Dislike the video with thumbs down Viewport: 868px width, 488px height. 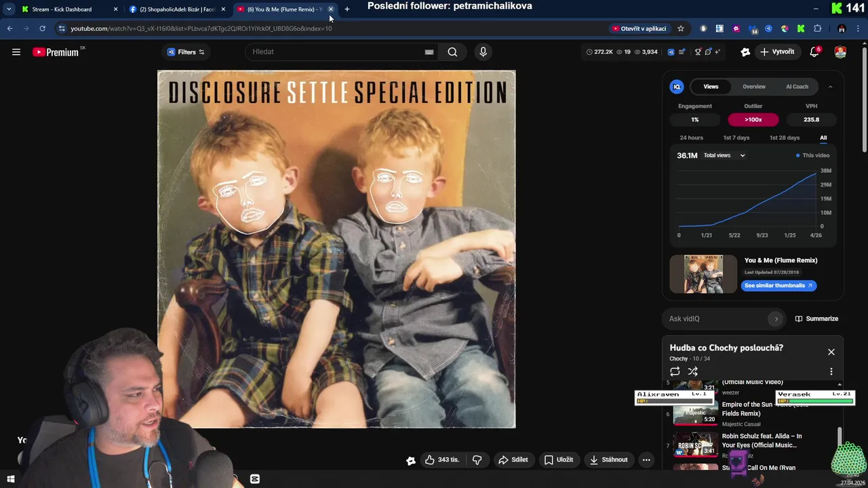pos(477,460)
